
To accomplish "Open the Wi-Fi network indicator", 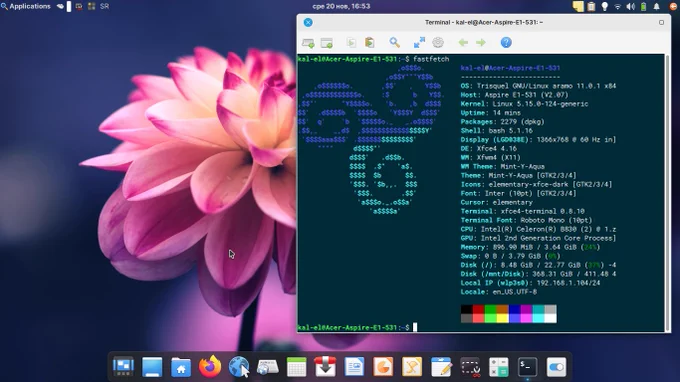I will [x=618, y=7].
